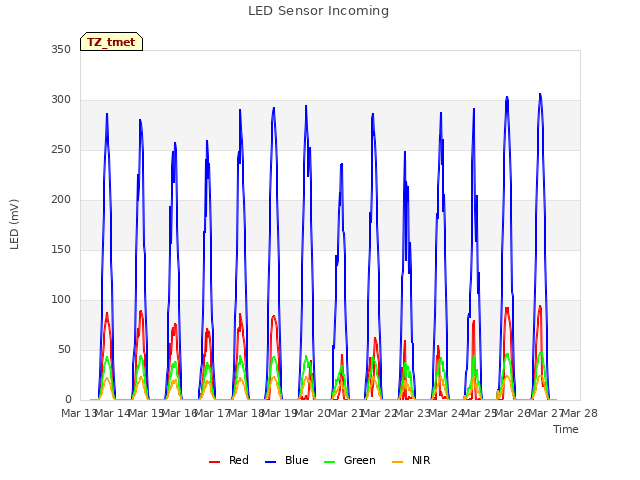Click the orange NIR legend marker
The height and width of the screenshot is (480, 640).
pyautogui.click(x=397, y=462)
